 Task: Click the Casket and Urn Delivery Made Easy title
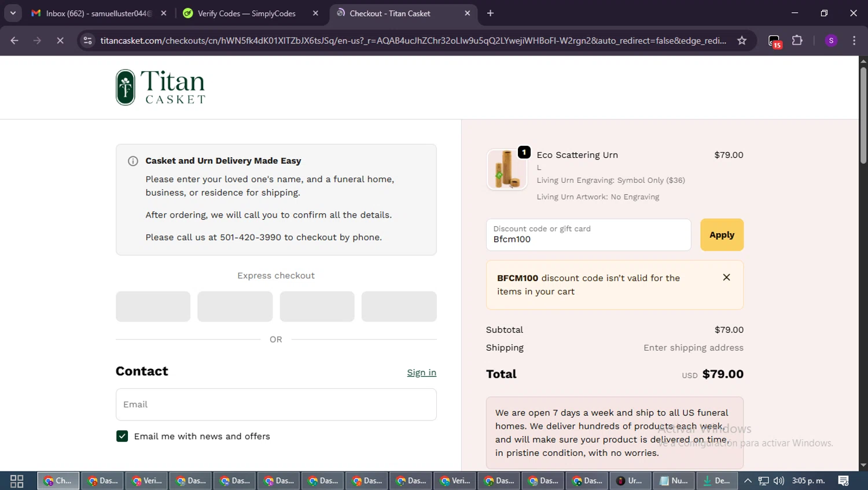[x=223, y=161]
